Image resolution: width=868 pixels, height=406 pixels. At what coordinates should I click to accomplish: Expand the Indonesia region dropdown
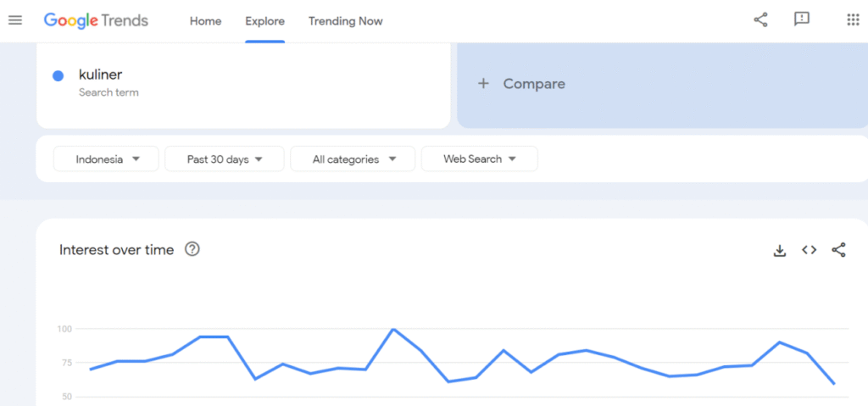[x=106, y=159]
